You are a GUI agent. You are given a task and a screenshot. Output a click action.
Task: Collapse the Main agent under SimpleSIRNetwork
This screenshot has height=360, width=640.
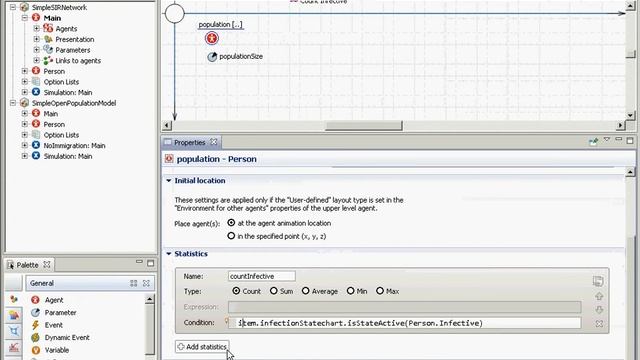tap(24, 18)
